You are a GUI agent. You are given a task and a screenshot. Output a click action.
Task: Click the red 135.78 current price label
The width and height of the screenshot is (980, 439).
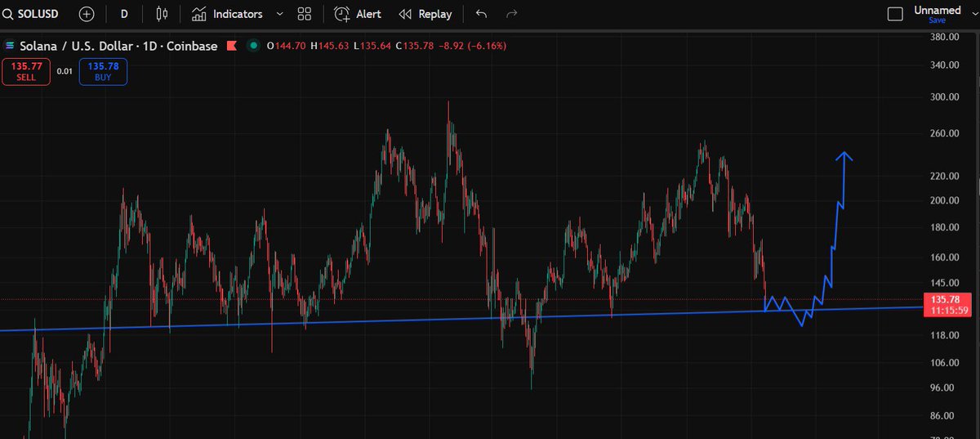(x=947, y=299)
